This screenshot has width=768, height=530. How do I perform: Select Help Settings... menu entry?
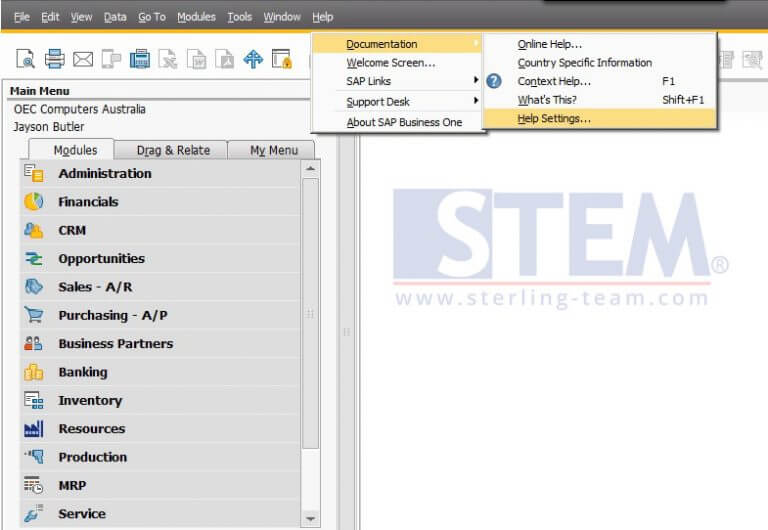point(600,119)
